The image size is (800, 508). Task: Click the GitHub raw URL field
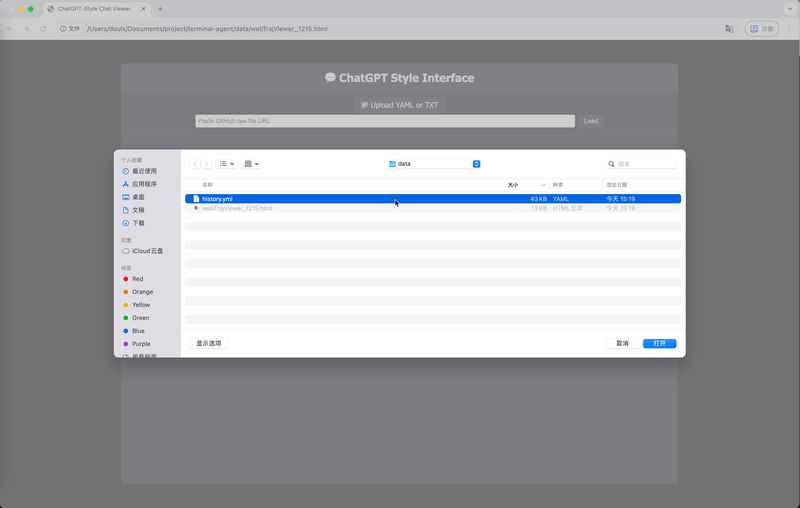pos(385,121)
